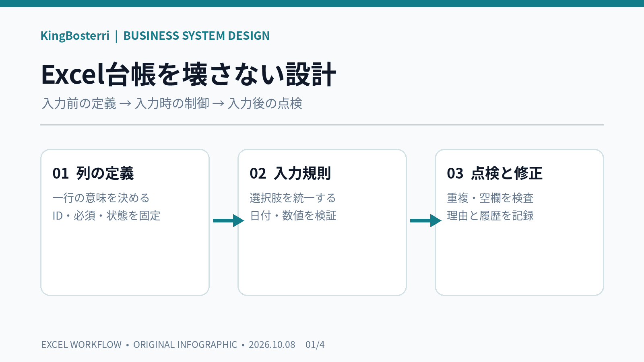This screenshot has width=644, height=362.
Task: Click the page number 01/4
Action: [x=315, y=345]
